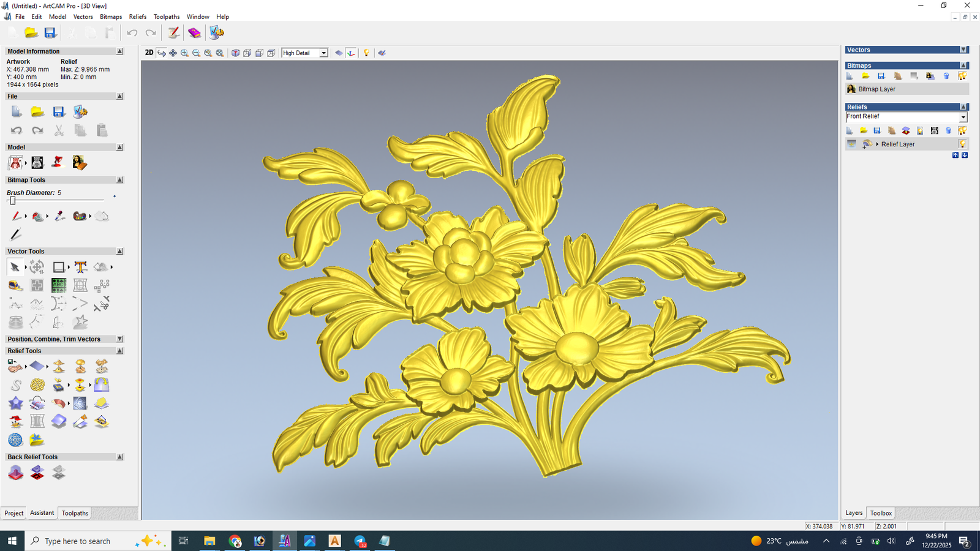
Task: Click the Windows taskbar search box
Action: 78,541
